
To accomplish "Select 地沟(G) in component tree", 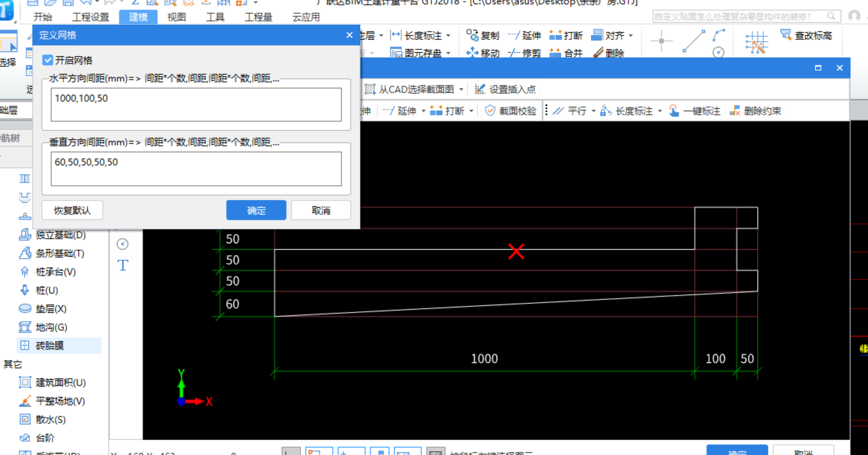I will coord(43,327).
